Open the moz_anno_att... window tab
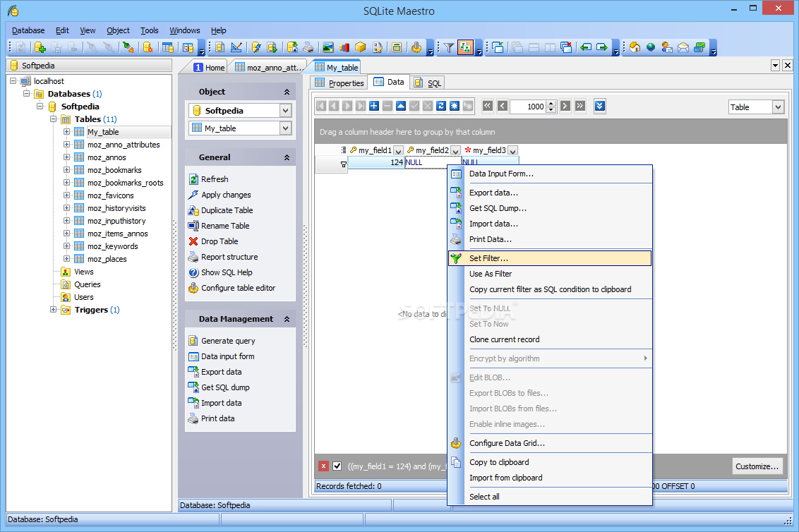799x532 pixels. pyautogui.click(x=269, y=67)
